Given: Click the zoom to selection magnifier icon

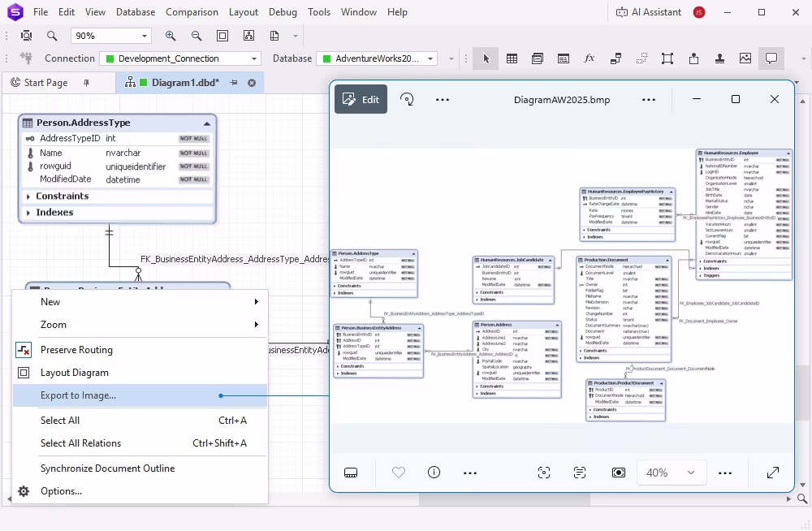Looking at the screenshot, I should pyautogui.click(x=27, y=36).
